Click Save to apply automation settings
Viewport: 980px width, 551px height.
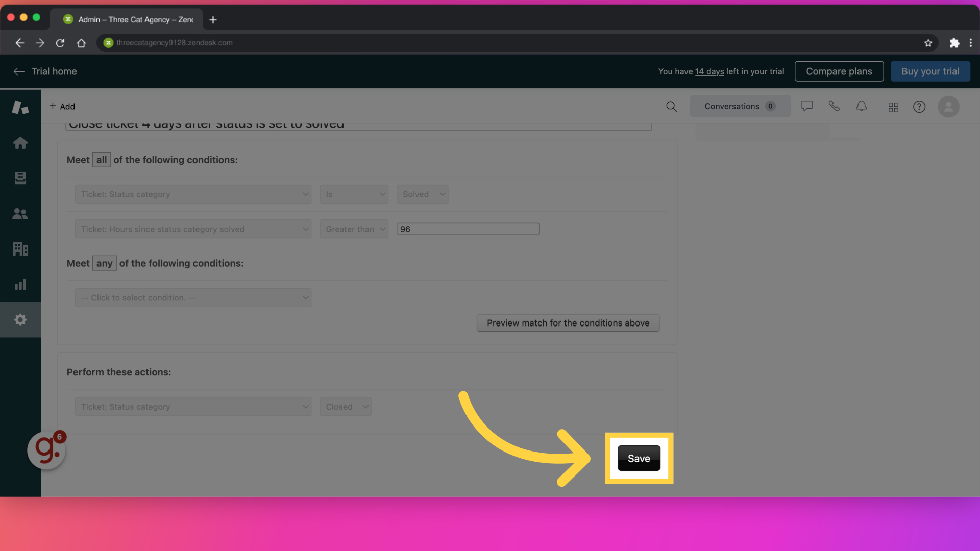click(x=639, y=458)
